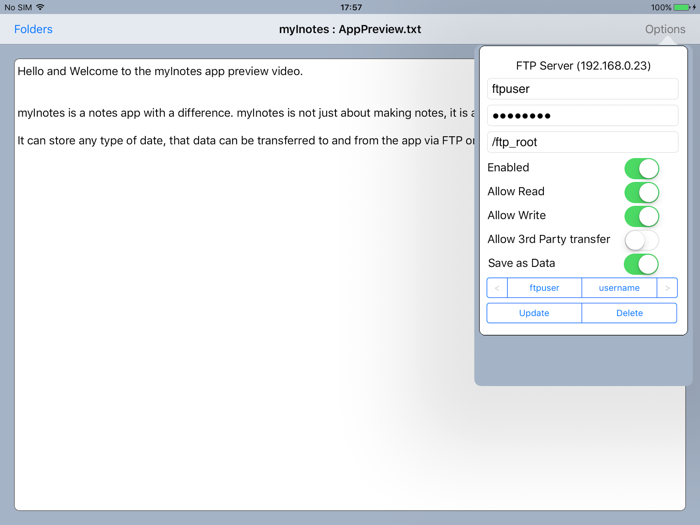The image size is (700, 525).
Task: Turn off the Allow Write switch
Action: [x=642, y=217]
